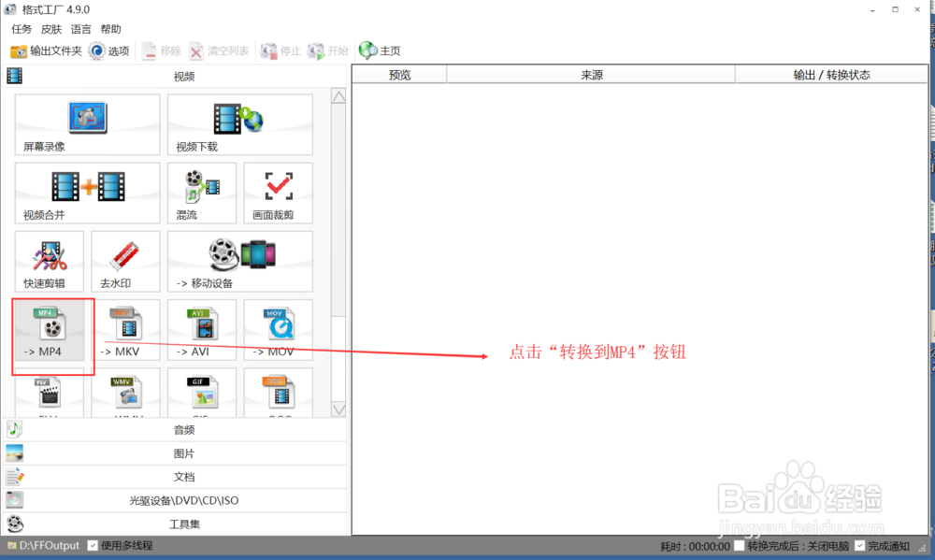Image resolution: width=935 pixels, height=560 pixels.
Task: Click the -> AVI conversion button
Action: coord(202,330)
